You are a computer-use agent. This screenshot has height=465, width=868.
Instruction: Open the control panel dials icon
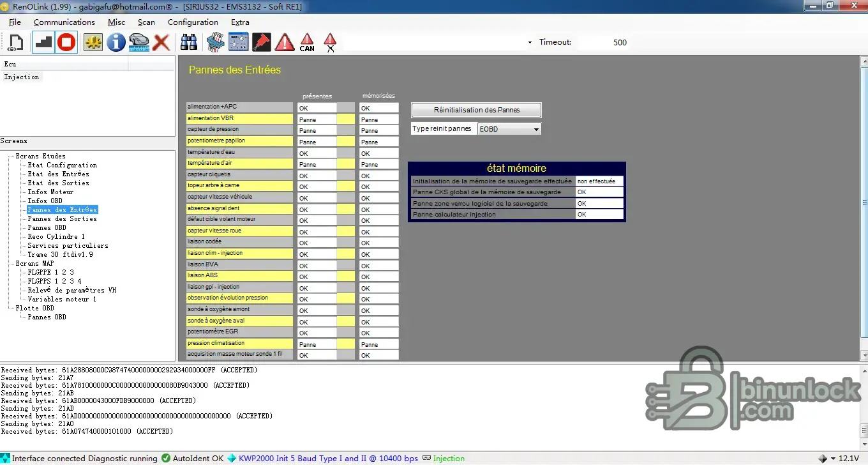(238, 43)
